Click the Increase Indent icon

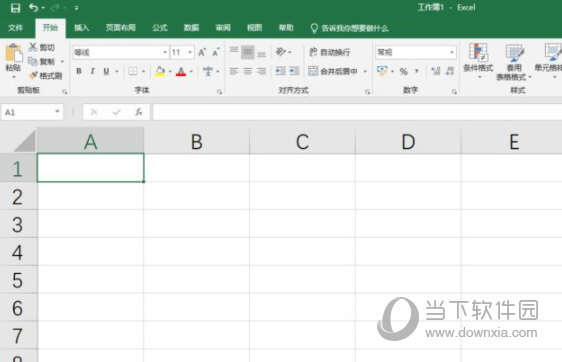[294, 71]
